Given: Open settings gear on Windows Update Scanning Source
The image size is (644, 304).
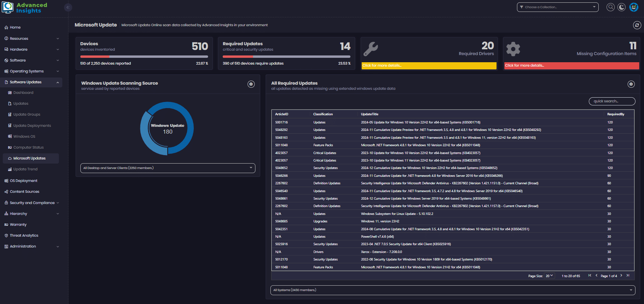Looking at the screenshot, I should point(251,84).
